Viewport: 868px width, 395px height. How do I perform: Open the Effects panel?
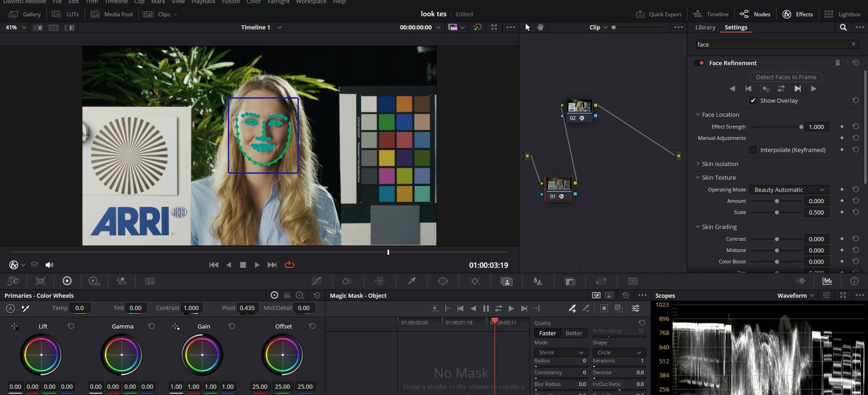coord(797,14)
